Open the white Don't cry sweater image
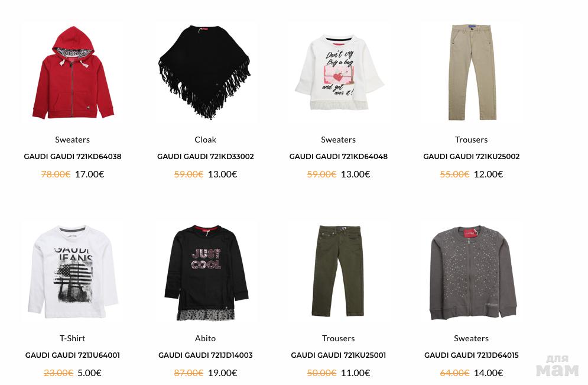 pyautogui.click(x=338, y=72)
